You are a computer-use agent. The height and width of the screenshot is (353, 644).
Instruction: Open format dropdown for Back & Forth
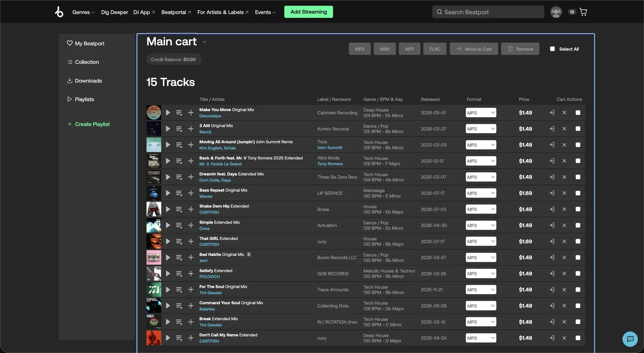(481, 161)
